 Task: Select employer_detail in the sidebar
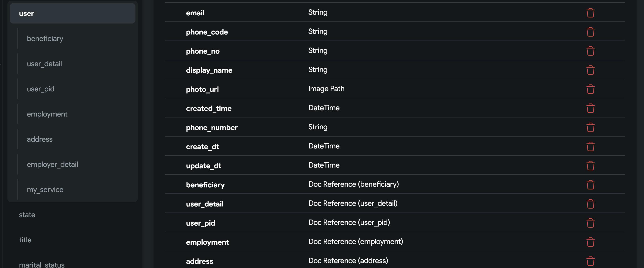pyautogui.click(x=52, y=164)
